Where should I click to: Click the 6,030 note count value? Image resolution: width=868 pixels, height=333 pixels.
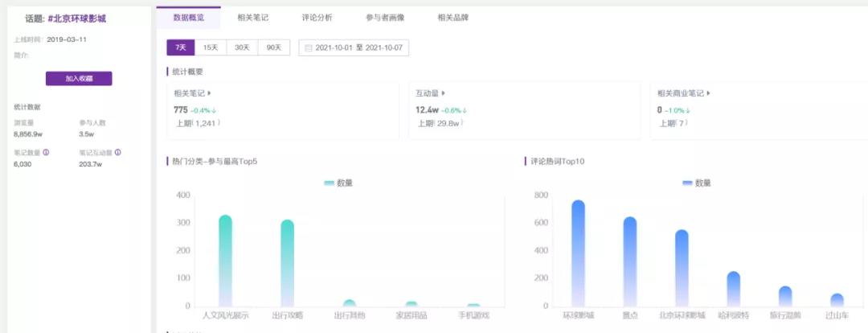(x=23, y=164)
